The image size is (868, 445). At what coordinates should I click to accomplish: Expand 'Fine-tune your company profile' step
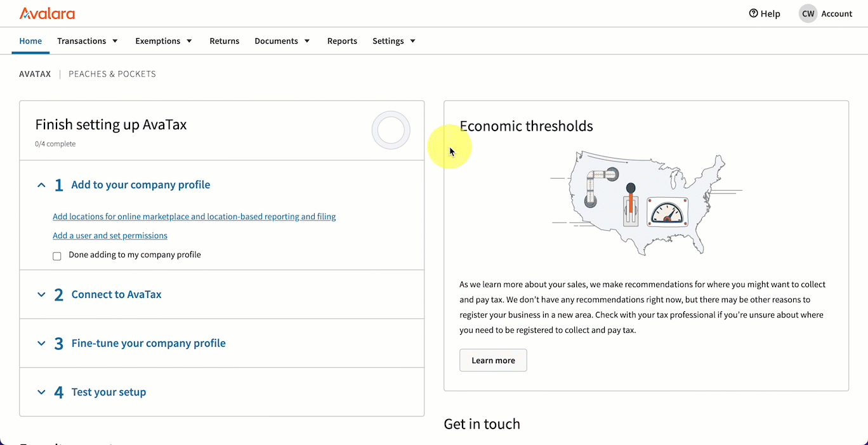[x=42, y=344]
